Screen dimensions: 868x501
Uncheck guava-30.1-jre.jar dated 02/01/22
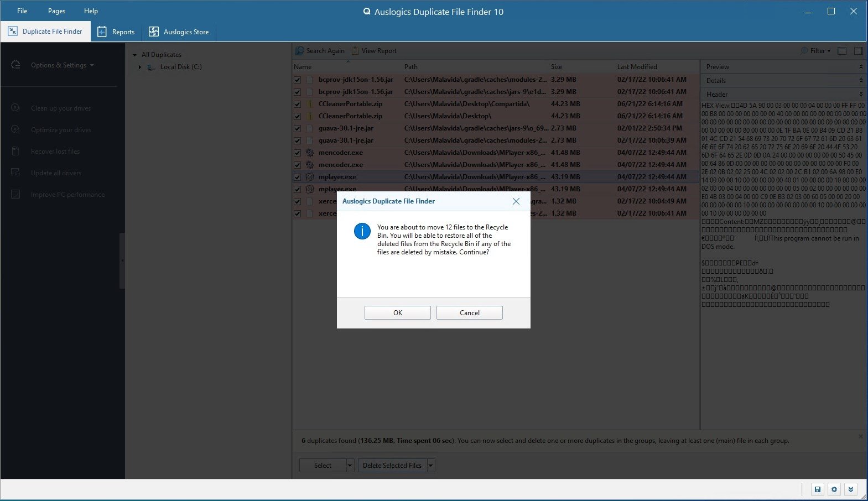(298, 128)
